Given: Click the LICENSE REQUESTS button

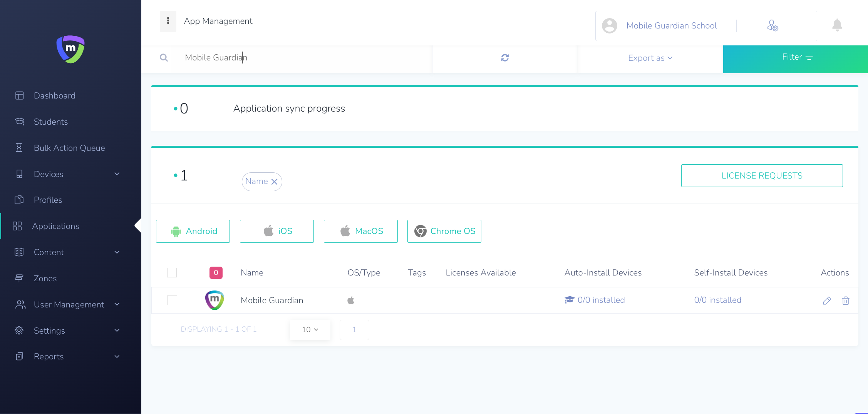Looking at the screenshot, I should [762, 176].
